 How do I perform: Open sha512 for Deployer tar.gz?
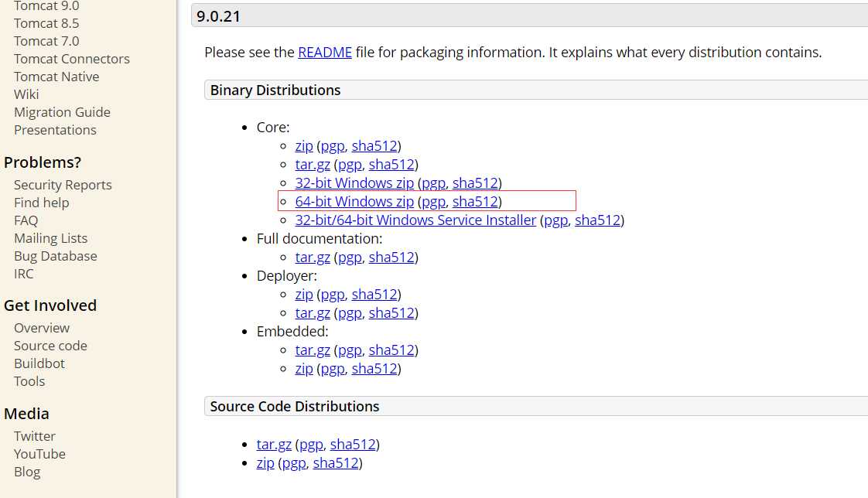click(391, 313)
